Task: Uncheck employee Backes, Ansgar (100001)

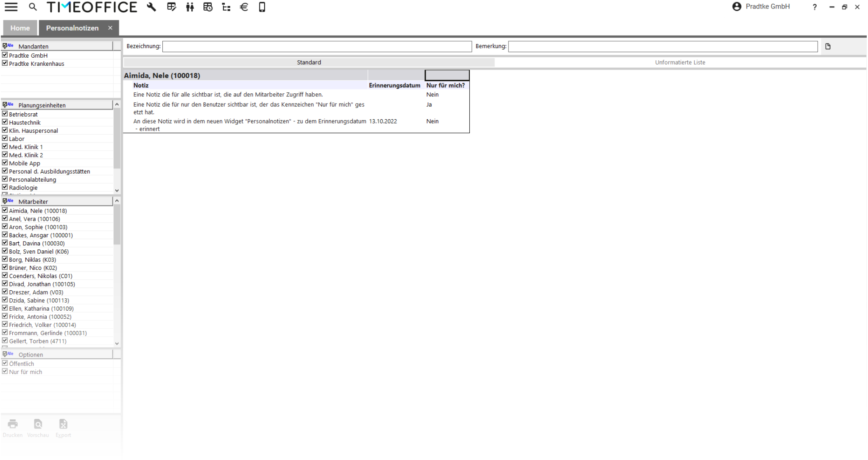Action: pos(5,235)
